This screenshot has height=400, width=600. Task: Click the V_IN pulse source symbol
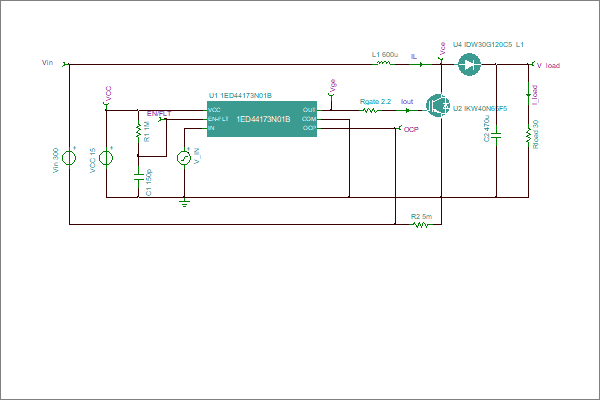(184, 158)
